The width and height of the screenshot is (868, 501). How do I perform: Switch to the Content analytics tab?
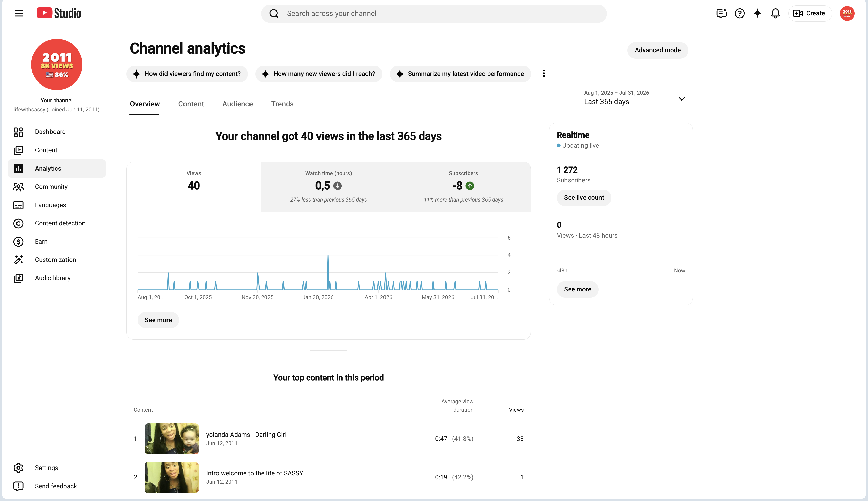tap(191, 104)
